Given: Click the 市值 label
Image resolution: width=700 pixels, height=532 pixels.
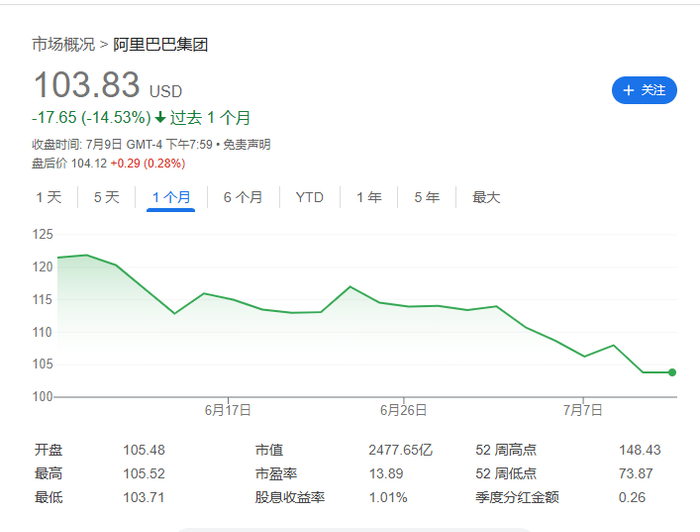Looking at the screenshot, I should [x=269, y=450].
